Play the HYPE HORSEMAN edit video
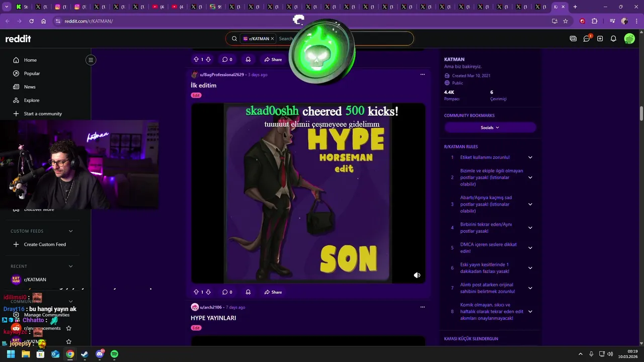This screenshot has height=362, width=644. click(308, 193)
